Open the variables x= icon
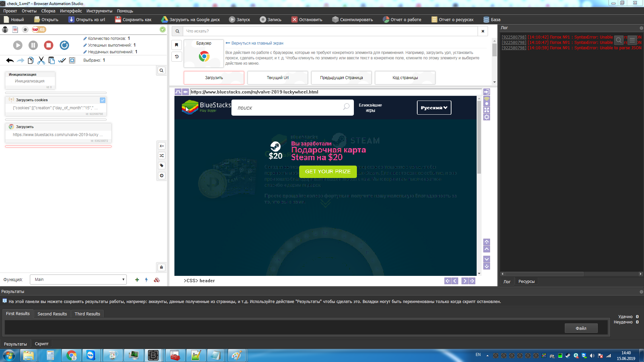Screen dimensions: 644x362 tap(162, 146)
